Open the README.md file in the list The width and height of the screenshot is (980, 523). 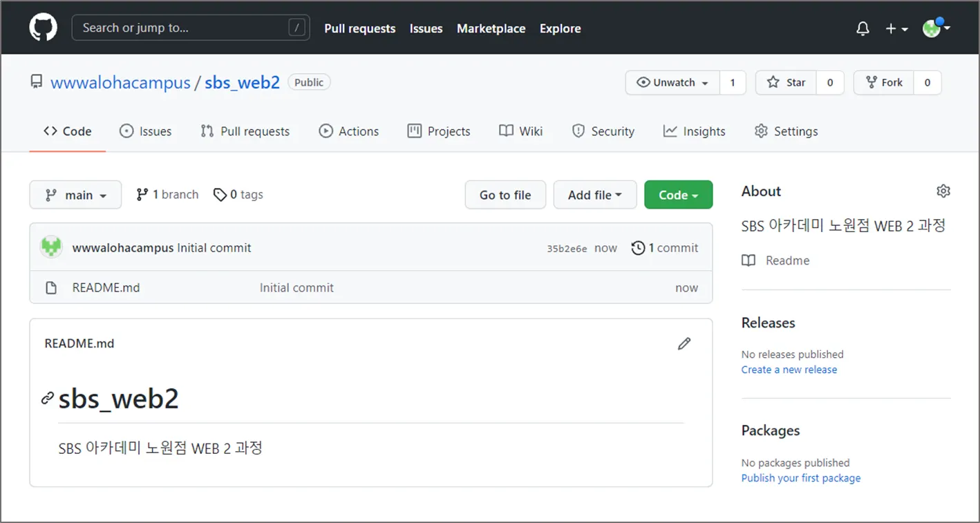pyautogui.click(x=106, y=288)
